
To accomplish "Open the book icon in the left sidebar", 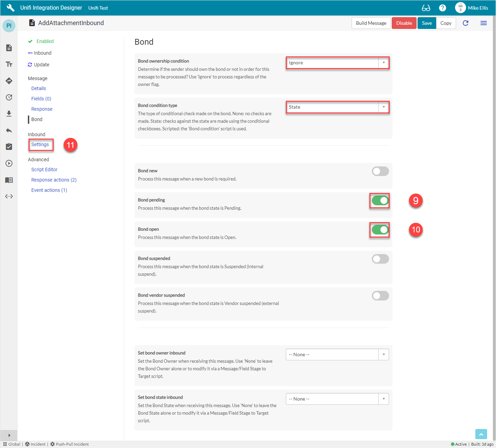I will click(x=9, y=180).
